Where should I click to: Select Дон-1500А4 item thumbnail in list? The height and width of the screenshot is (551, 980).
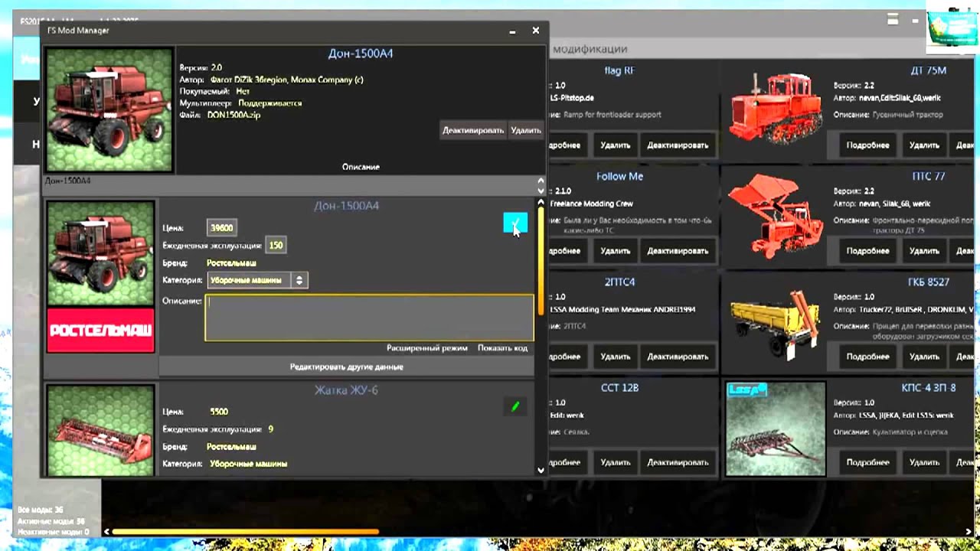tap(100, 253)
